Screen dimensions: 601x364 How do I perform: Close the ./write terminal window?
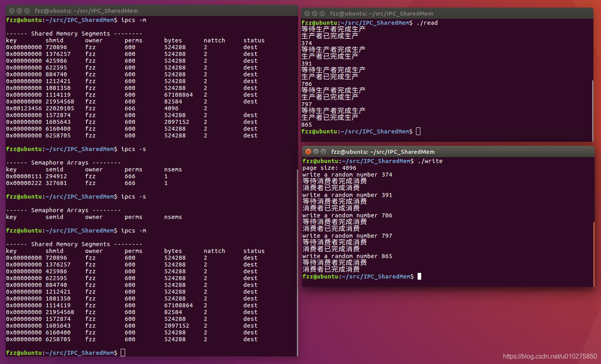tap(308, 151)
